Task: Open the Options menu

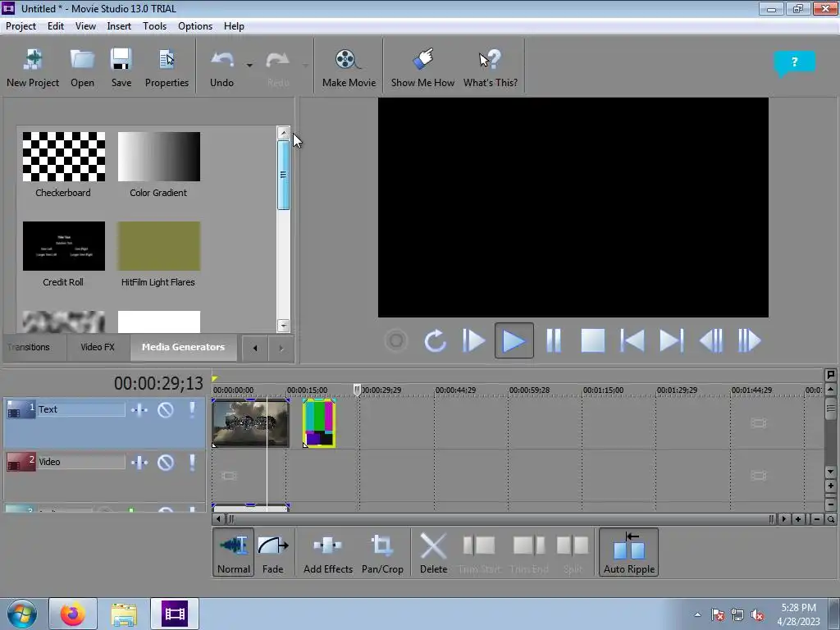Action: pos(195,26)
